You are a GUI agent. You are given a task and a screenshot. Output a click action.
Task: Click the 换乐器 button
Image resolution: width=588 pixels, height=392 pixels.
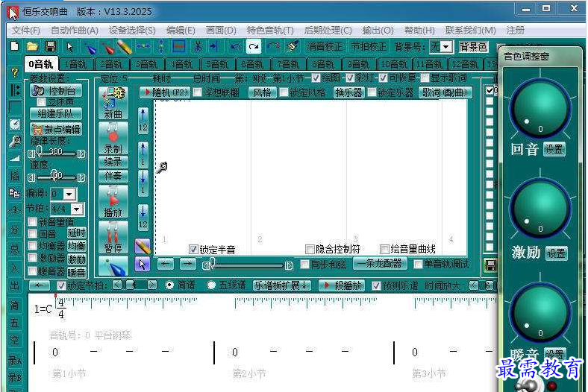[349, 92]
